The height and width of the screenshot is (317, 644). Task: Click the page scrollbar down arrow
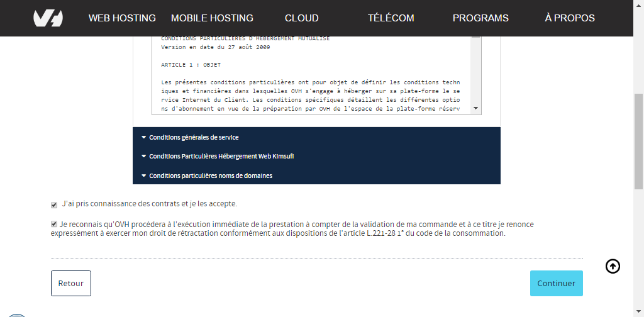pos(639,312)
